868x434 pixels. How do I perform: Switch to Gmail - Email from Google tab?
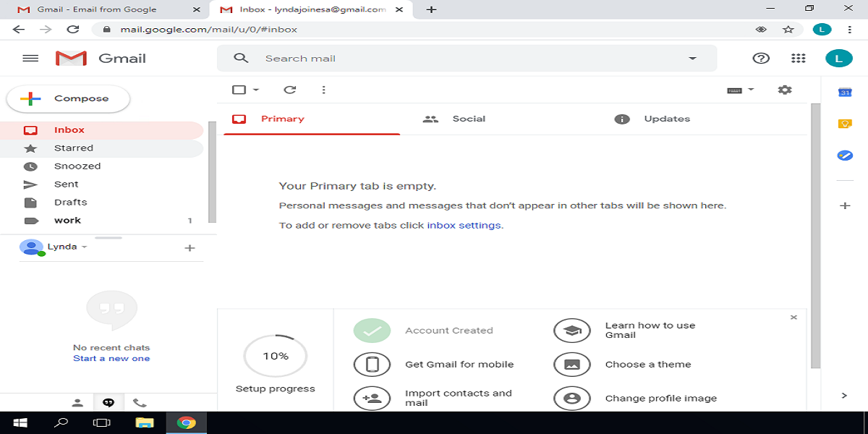103,9
